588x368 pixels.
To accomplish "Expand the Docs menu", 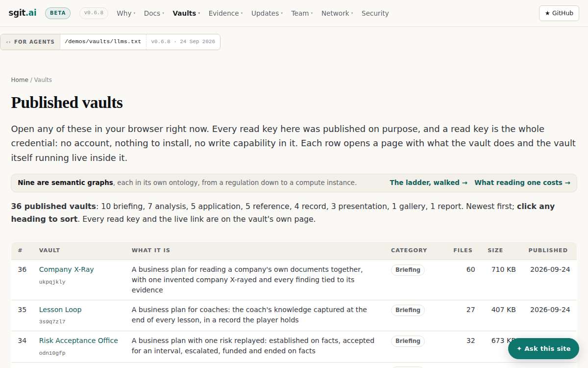I will pos(154,13).
